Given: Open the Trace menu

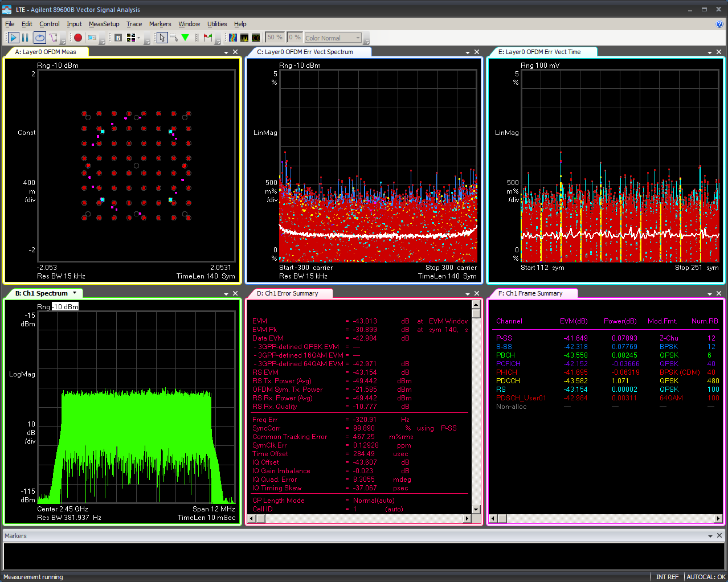Looking at the screenshot, I should [134, 24].
